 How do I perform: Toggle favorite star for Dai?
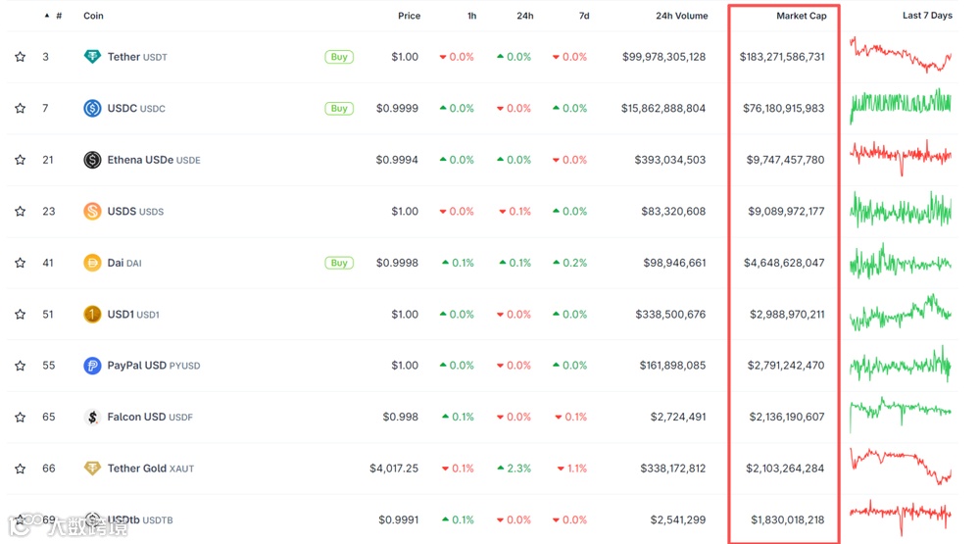(20, 263)
